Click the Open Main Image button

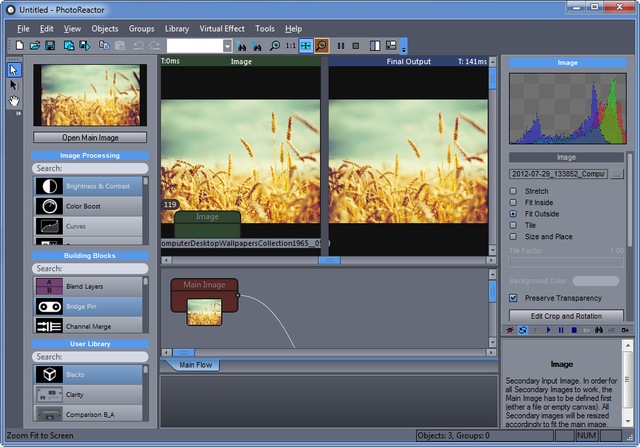tap(90, 138)
